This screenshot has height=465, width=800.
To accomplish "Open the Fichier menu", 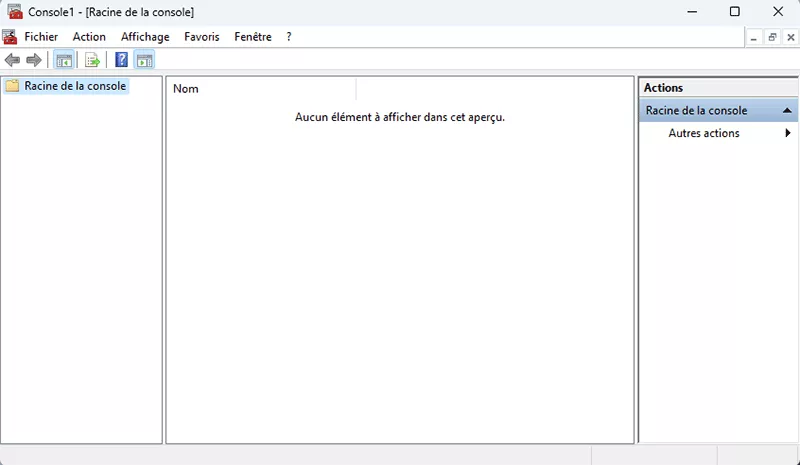I will click(41, 37).
